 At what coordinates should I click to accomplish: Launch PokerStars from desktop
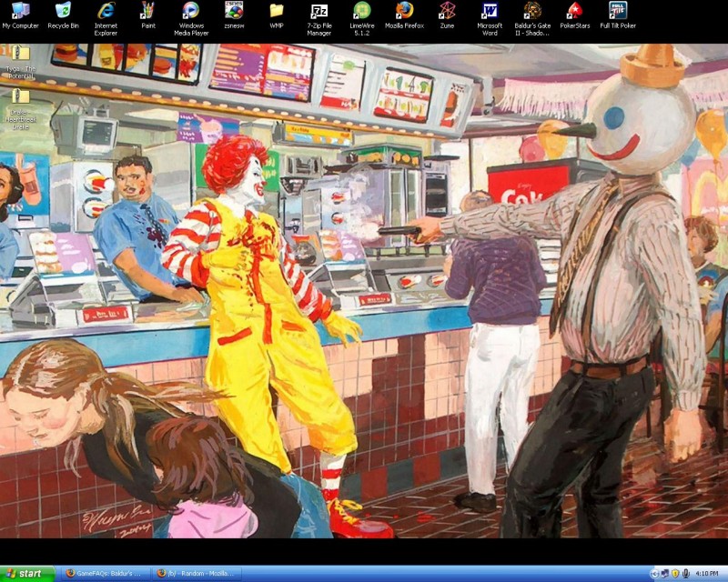575,15
